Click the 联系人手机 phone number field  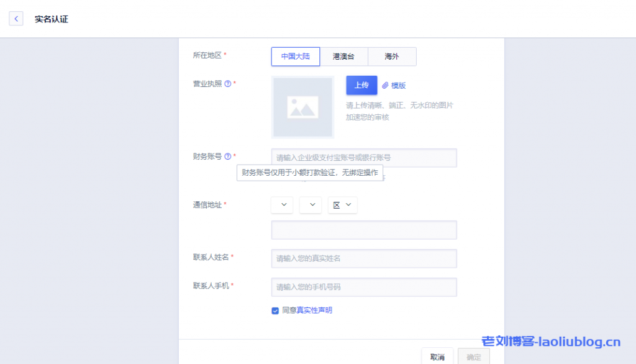tap(364, 287)
